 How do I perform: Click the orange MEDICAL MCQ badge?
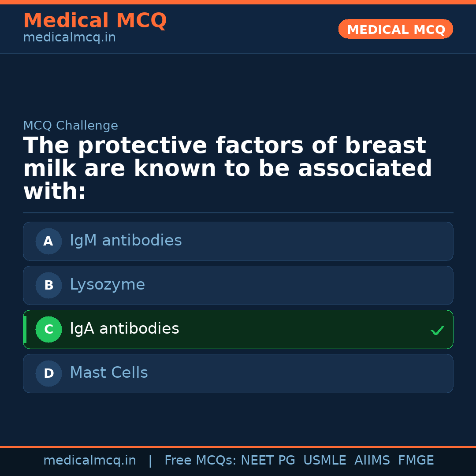(396, 29)
